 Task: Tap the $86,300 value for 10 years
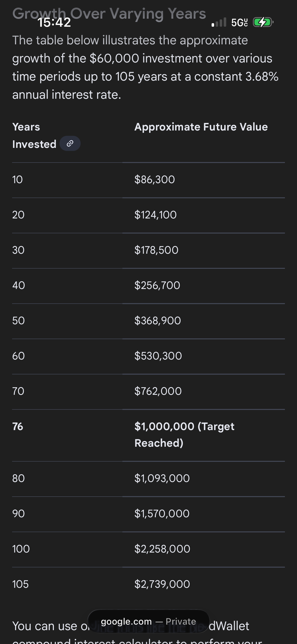point(155,180)
